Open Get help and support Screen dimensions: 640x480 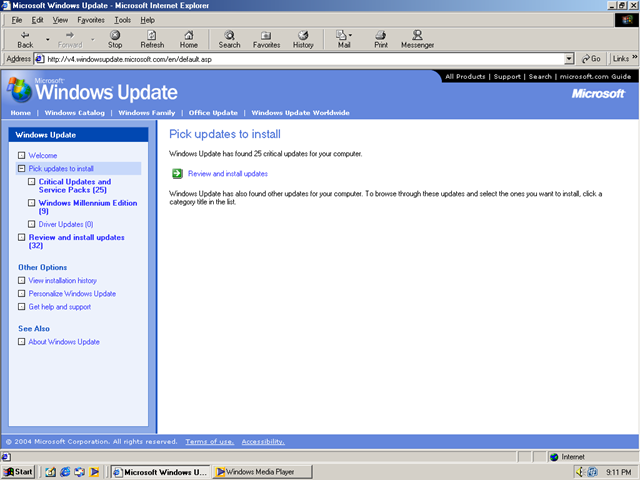pos(60,307)
